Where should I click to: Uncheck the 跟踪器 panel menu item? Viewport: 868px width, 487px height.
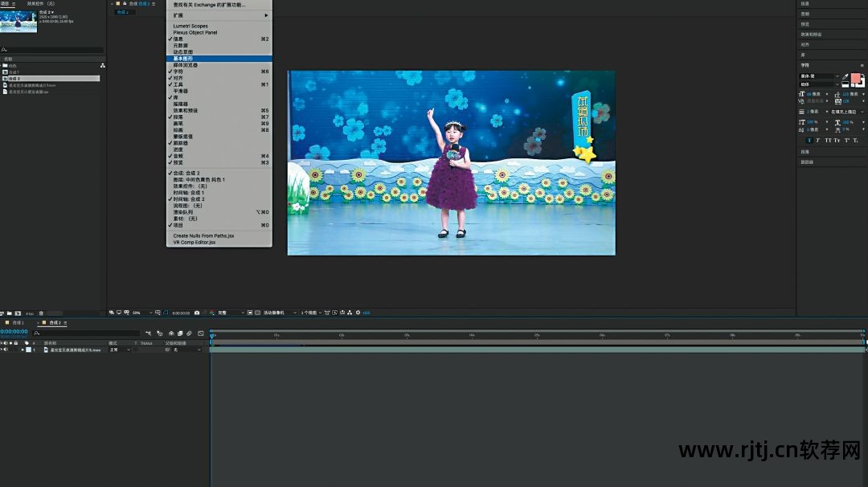click(x=180, y=143)
